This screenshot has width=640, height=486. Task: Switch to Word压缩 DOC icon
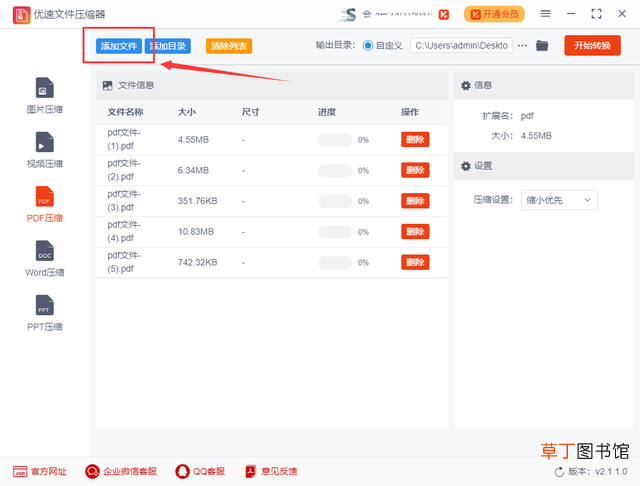[x=44, y=251]
